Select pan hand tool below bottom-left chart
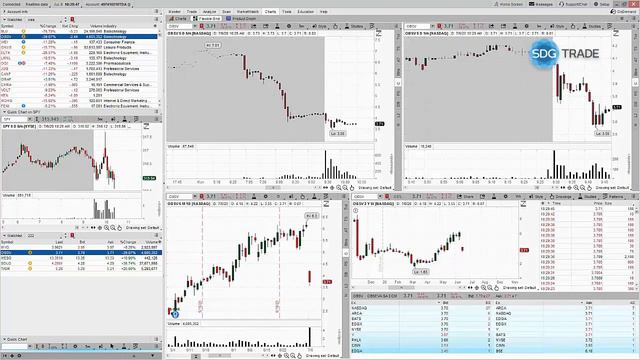This screenshot has width=640, height=360. [x=300, y=356]
